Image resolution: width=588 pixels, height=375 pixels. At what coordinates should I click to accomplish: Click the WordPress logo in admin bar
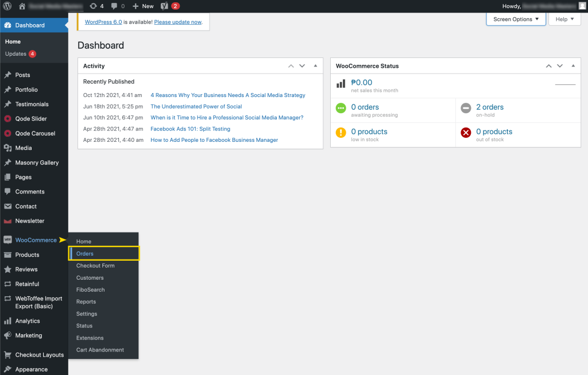click(7, 6)
